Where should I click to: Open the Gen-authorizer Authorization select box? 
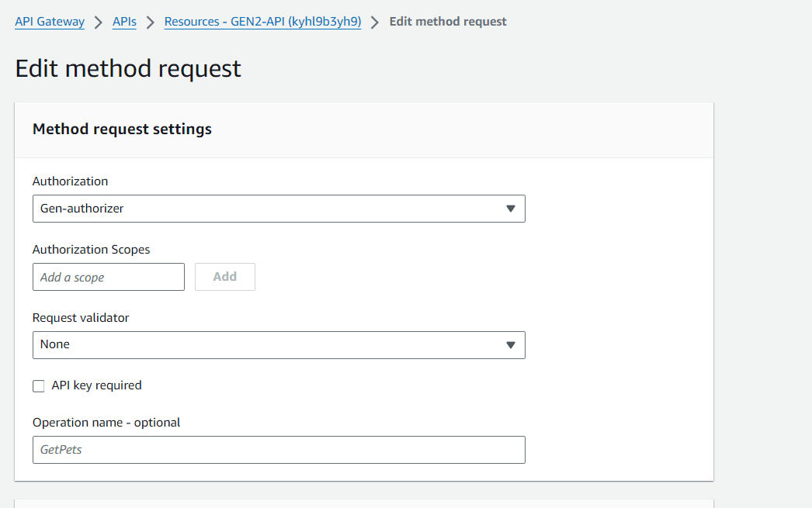pos(279,209)
